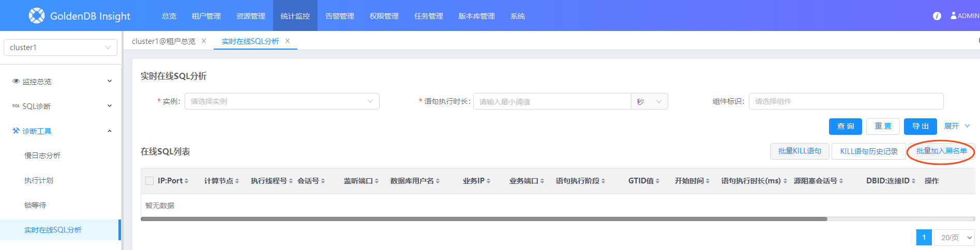
Task: Open the 秒 time unit dropdown
Action: tap(649, 101)
